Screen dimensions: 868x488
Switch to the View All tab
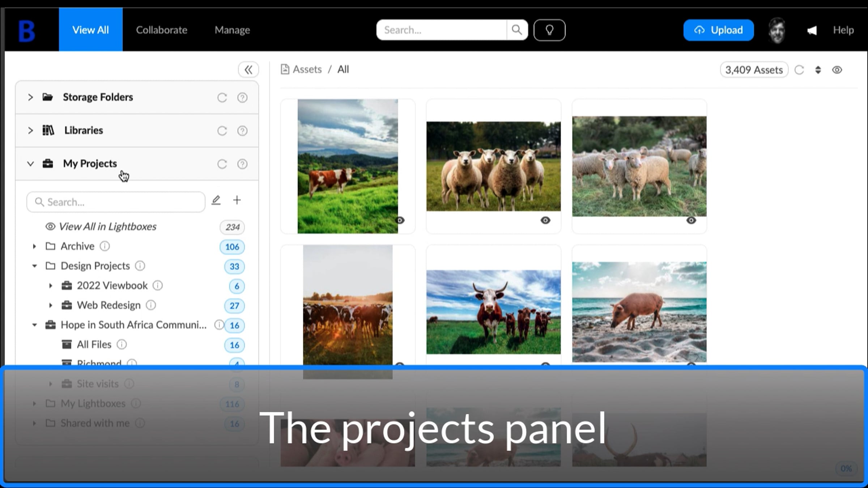pos(91,30)
